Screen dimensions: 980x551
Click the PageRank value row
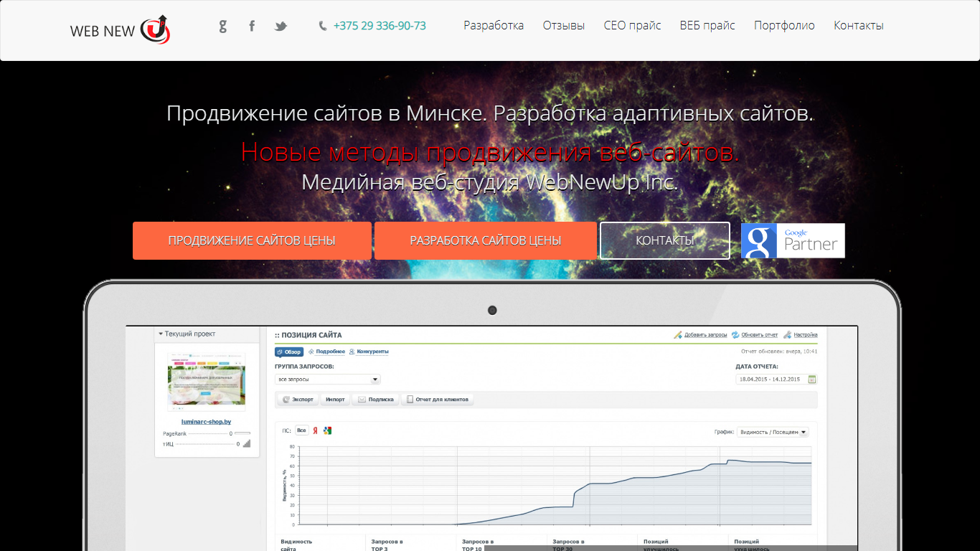point(207,434)
